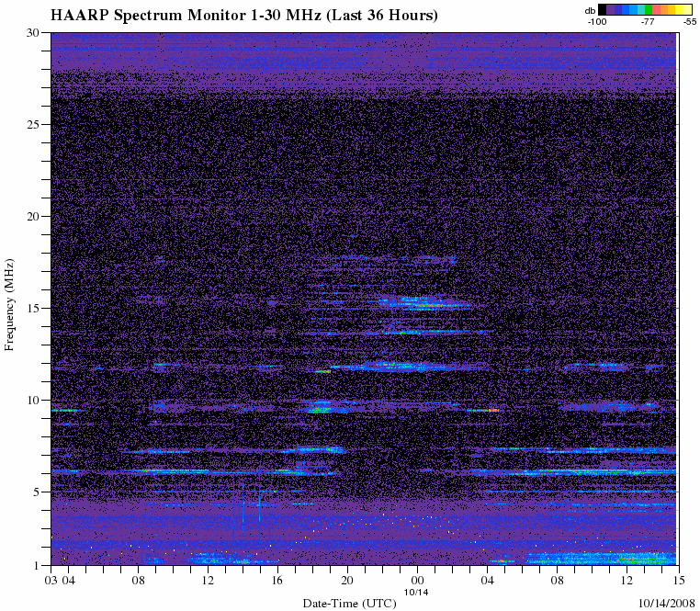Select the salmon red swatch in the db legend
Image resolution: width=700 pixels, height=611 pixels.
(x=658, y=9)
